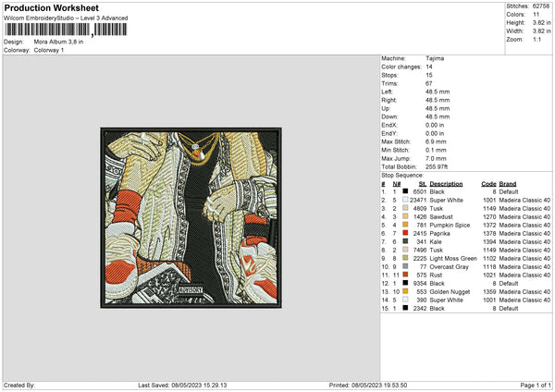Click the Min Stitch value '0.1 mm'
The width and height of the screenshot is (555, 392).
(x=436, y=150)
